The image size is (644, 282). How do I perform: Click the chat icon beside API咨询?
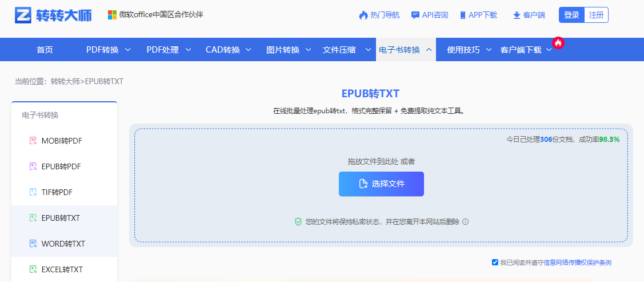[x=415, y=15]
